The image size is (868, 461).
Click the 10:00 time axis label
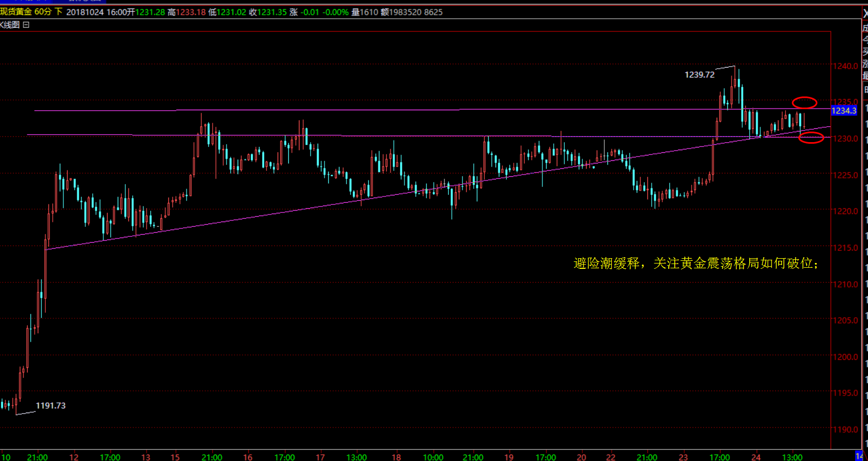click(x=433, y=457)
